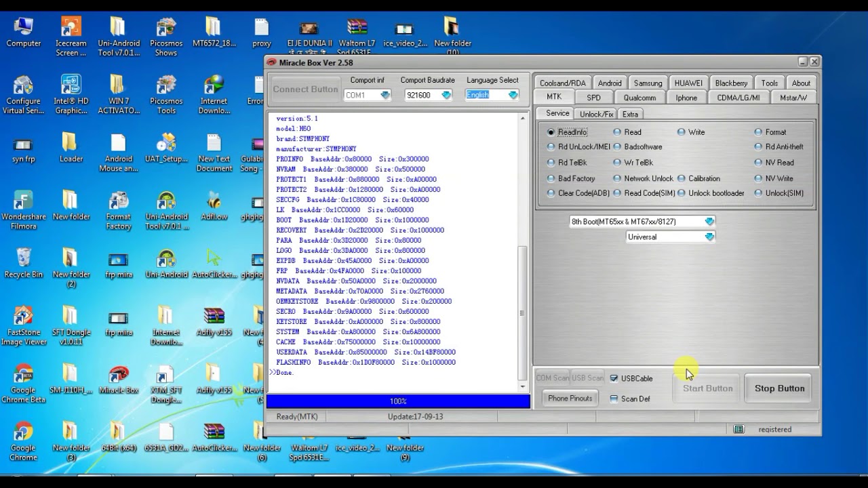868x488 pixels.
Task: Click the Start Button
Action: coord(707,388)
